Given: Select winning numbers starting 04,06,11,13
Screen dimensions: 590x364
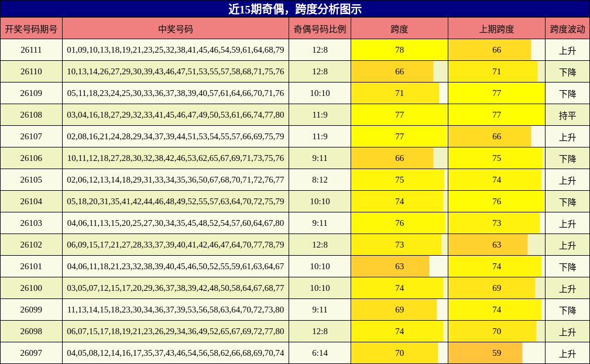Looking at the screenshot, I should click(x=176, y=223).
